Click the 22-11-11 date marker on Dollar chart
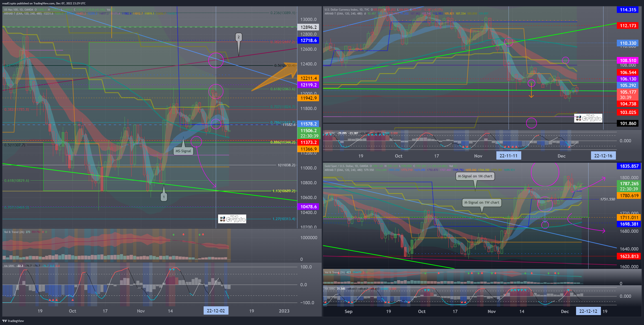 (x=509, y=156)
